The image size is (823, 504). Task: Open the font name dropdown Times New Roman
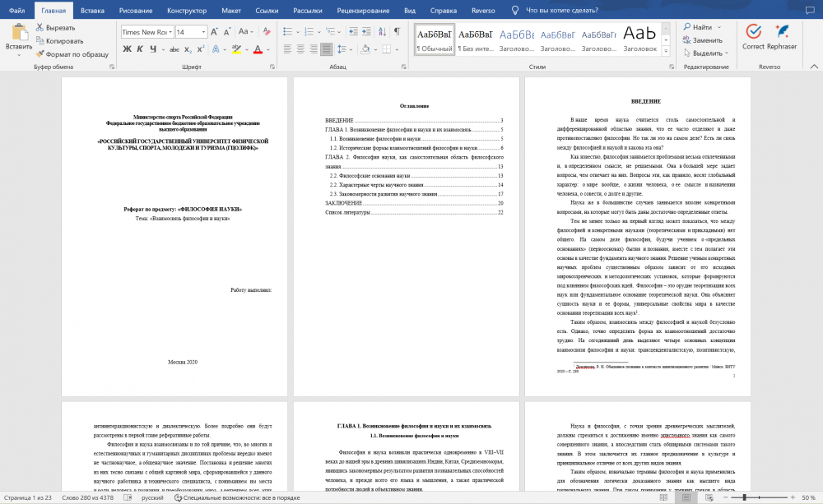tap(170, 32)
